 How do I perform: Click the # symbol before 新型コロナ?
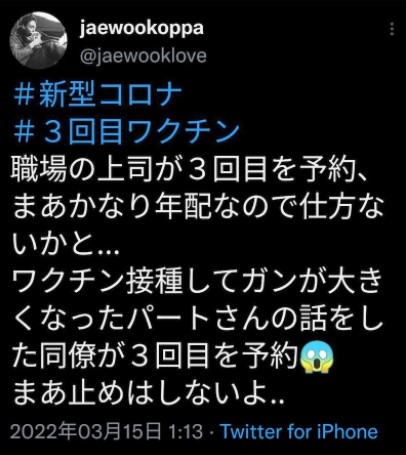[x=24, y=95]
